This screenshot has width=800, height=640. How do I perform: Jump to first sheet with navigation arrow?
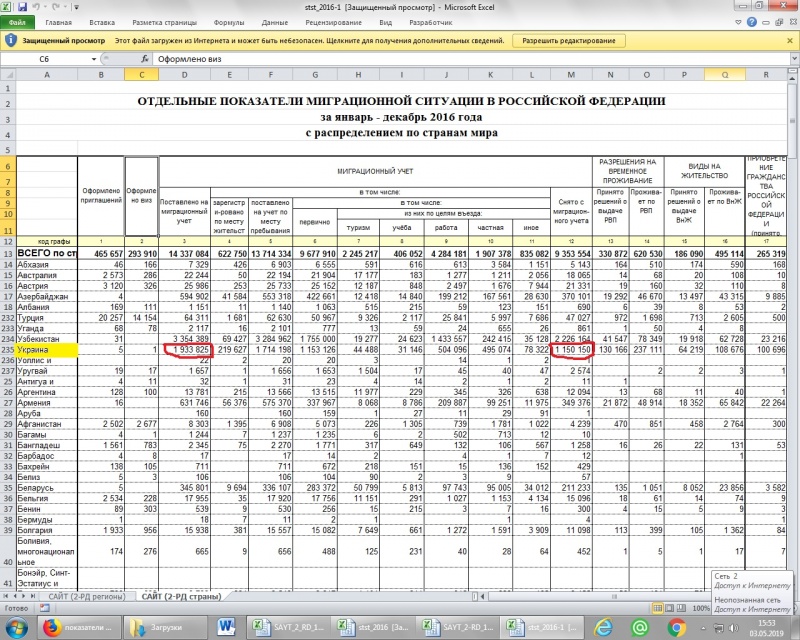pos(6,596)
